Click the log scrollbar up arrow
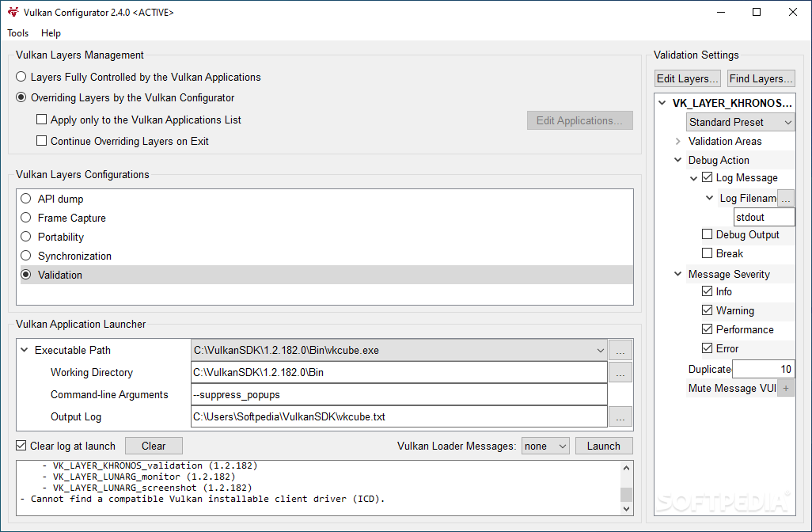812x532 pixels. click(x=626, y=469)
